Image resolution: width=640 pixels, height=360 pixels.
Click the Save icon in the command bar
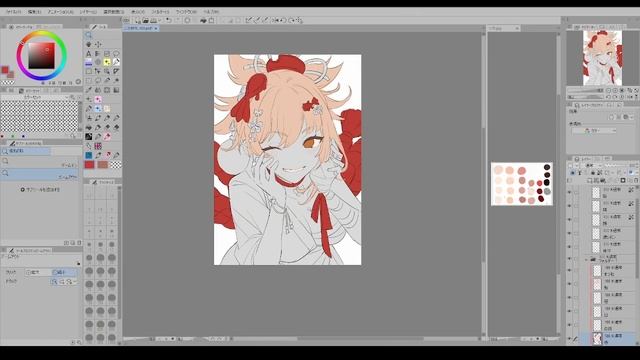(153, 20)
